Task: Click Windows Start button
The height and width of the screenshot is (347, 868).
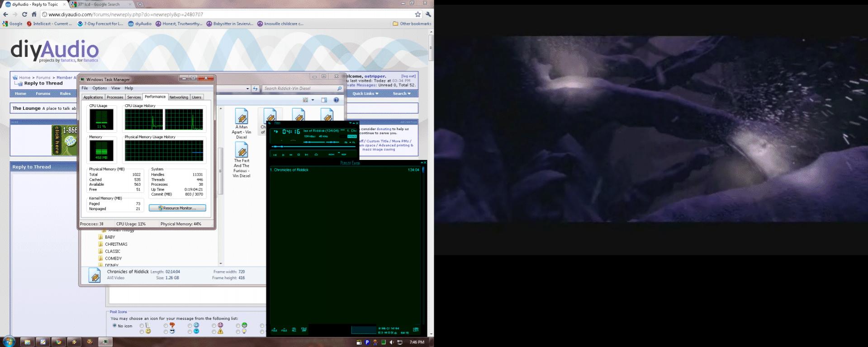Action: (x=9, y=341)
